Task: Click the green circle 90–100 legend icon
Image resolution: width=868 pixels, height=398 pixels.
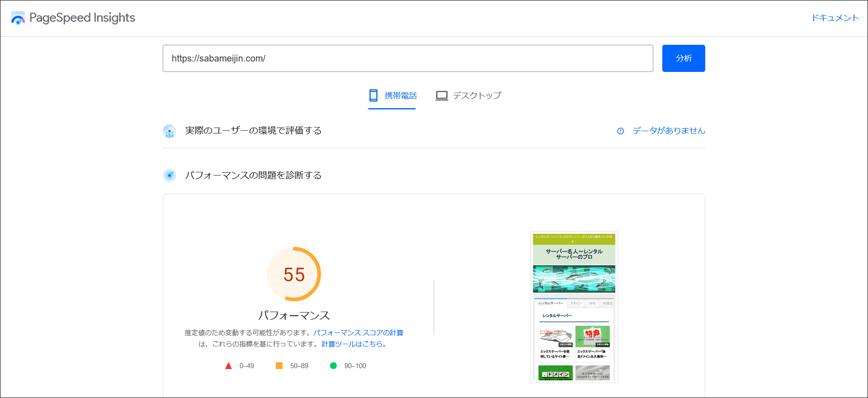Action: coord(333,366)
